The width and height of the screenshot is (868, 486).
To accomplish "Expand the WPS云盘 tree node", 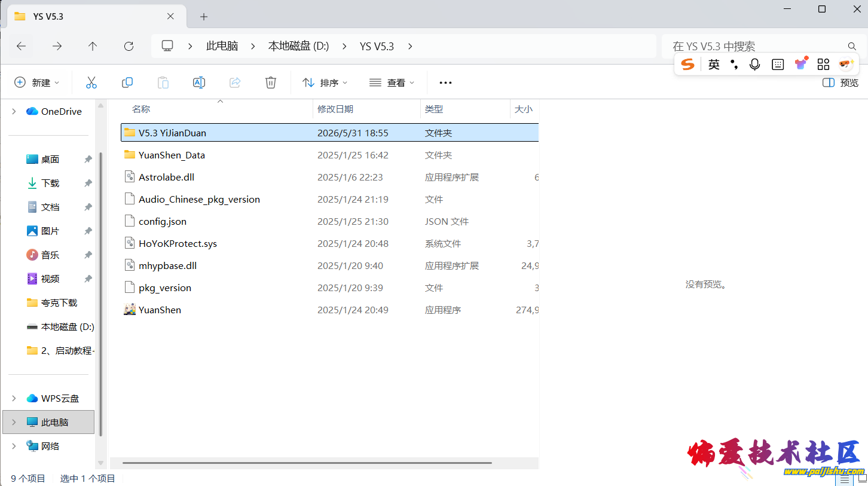I will 14,398.
